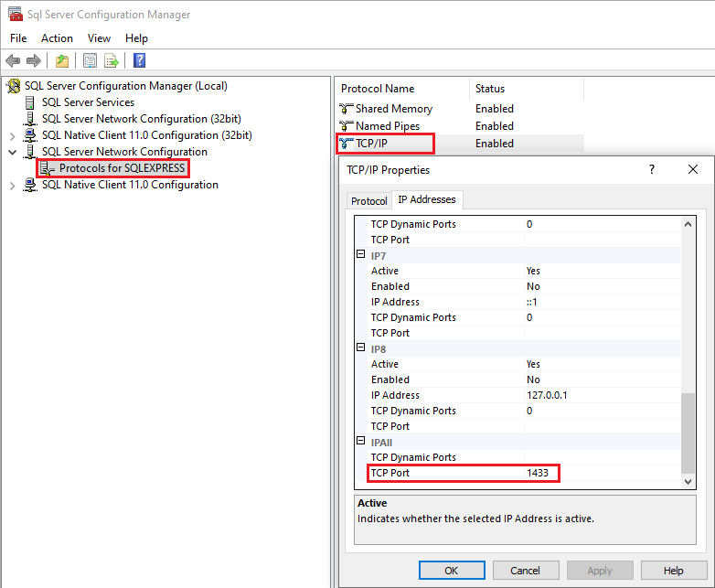This screenshot has height=588, width=715.
Task: Click the Protocol Name column header
Action: click(x=402, y=89)
